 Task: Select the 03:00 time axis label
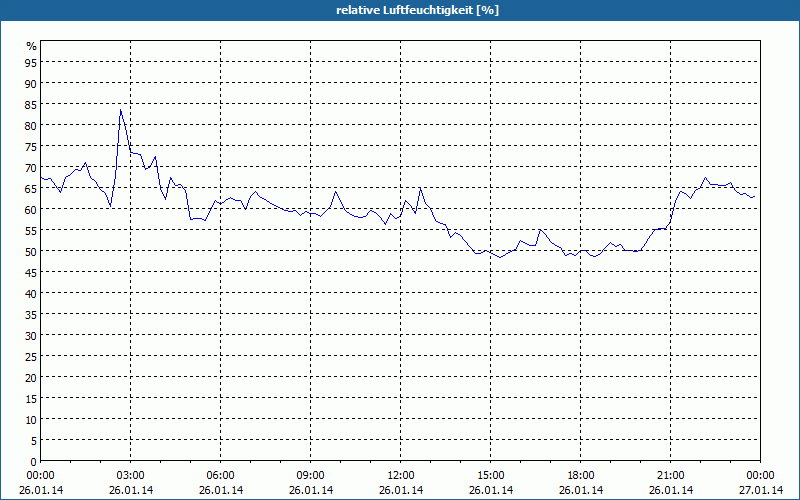[131, 475]
